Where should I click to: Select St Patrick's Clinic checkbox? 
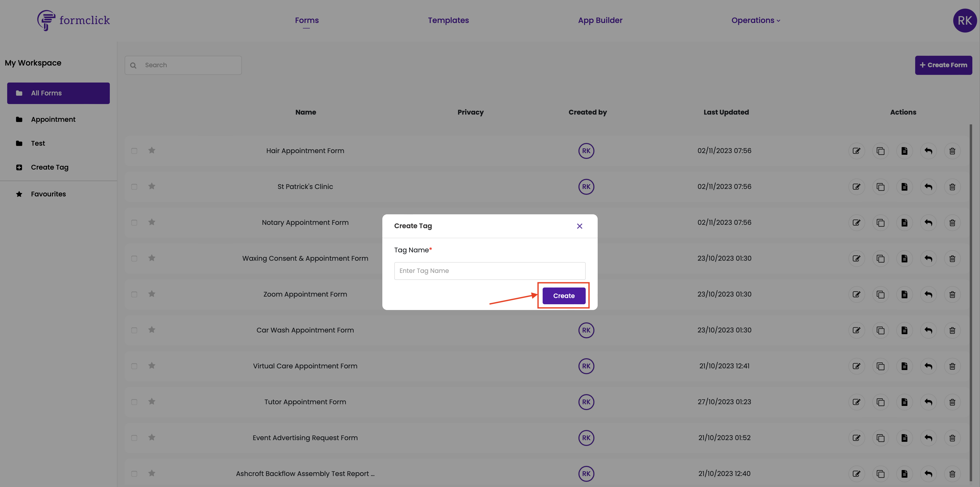point(134,187)
